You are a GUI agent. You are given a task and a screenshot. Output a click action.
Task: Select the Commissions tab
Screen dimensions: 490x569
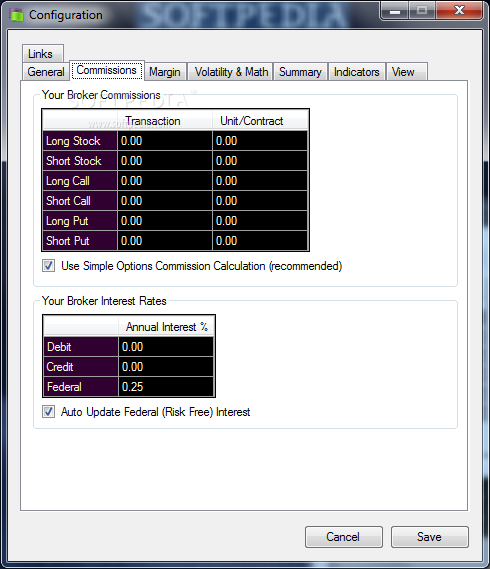(x=107, y=70)
